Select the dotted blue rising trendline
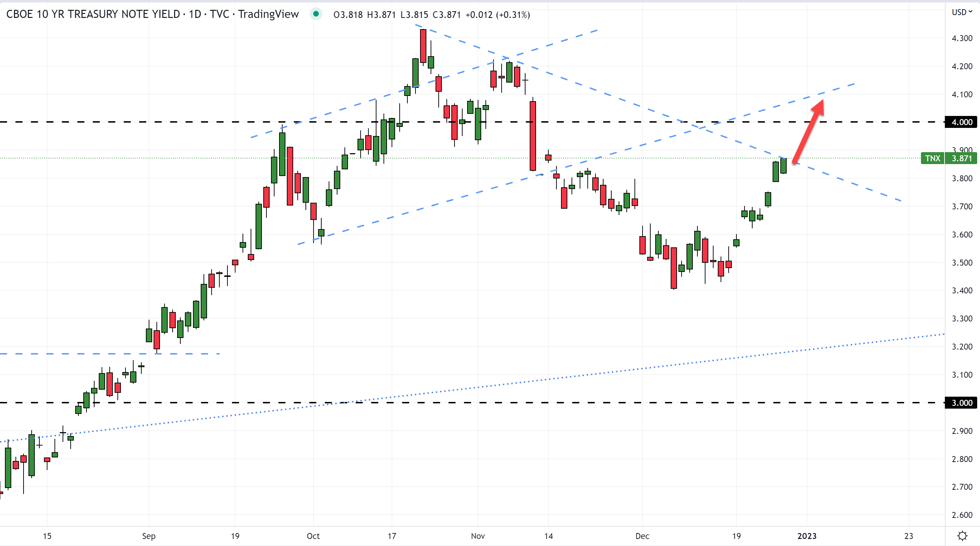 570,376
